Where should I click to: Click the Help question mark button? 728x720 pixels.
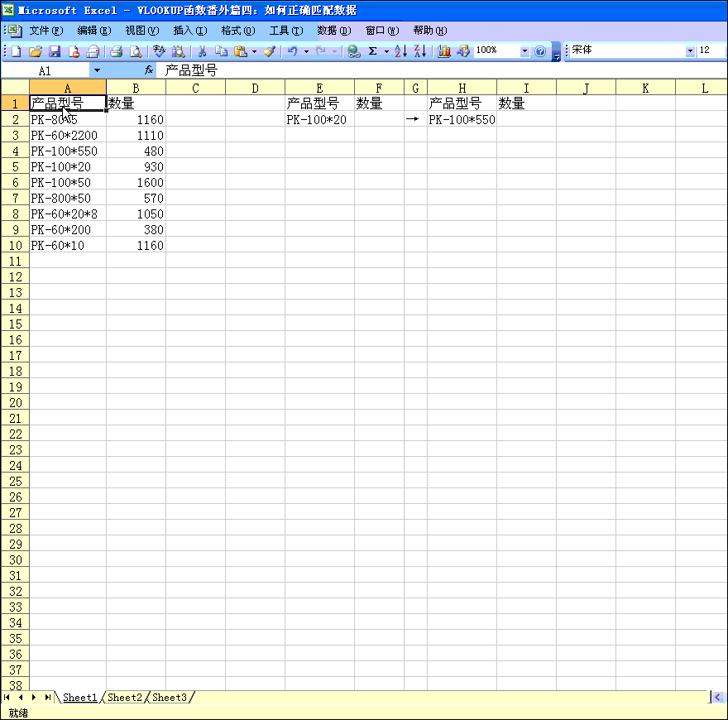click(x=539, y=51)
